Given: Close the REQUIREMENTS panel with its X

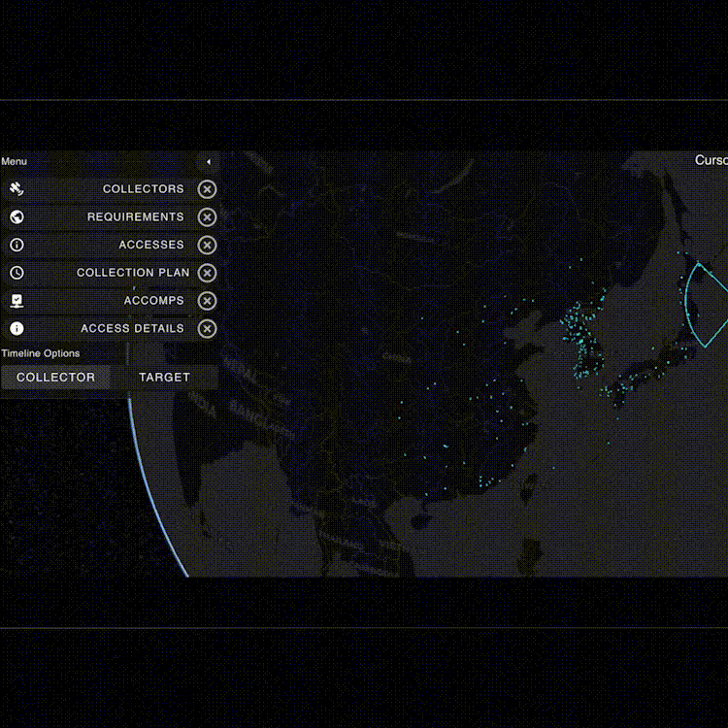Looking at the screenshot, I should (207, 217).
